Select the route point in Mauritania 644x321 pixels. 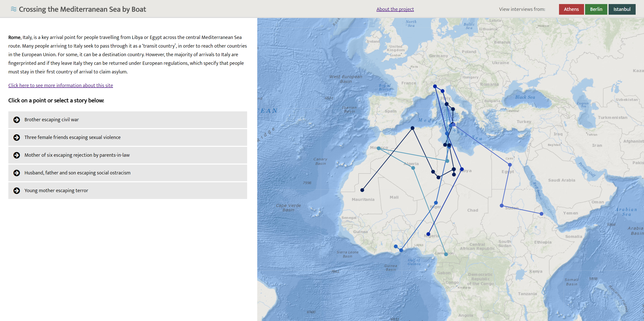pos(362,190)
